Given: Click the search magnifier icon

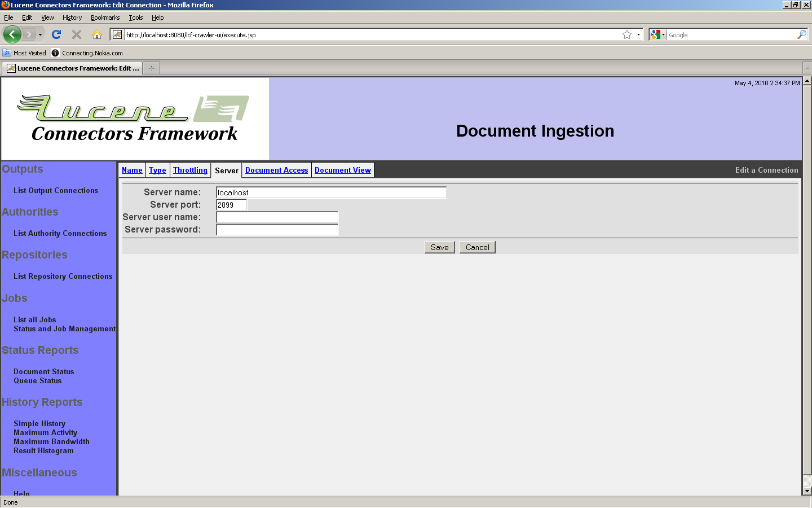Looking at the screenshot, I should 801,35.
